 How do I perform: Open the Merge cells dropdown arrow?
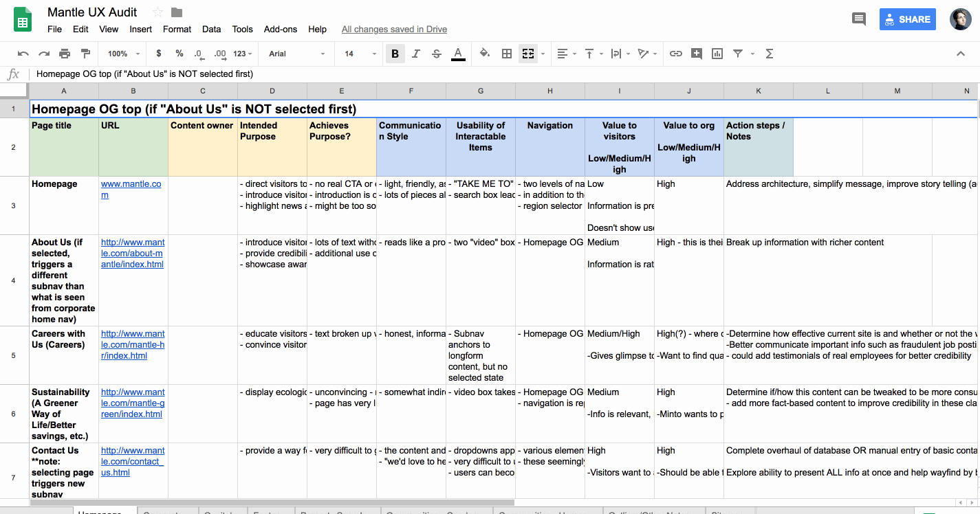point(543,54)
